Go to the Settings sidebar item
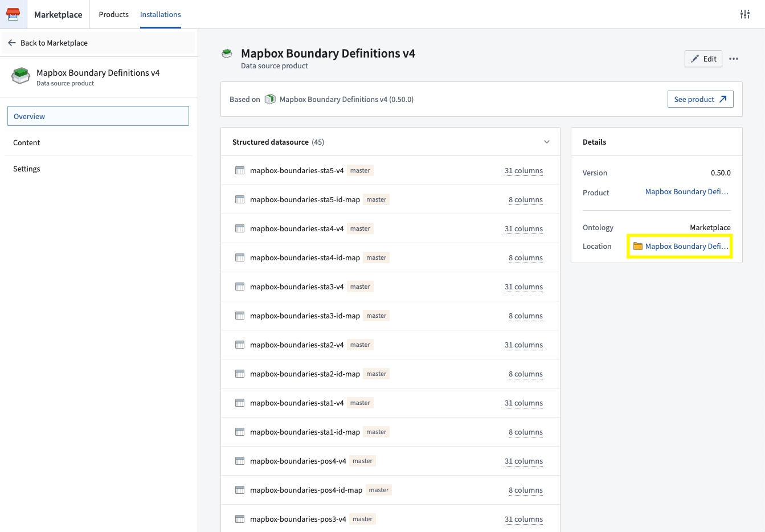This screenshot has width=765, height=532. click(x=98, y=169)
